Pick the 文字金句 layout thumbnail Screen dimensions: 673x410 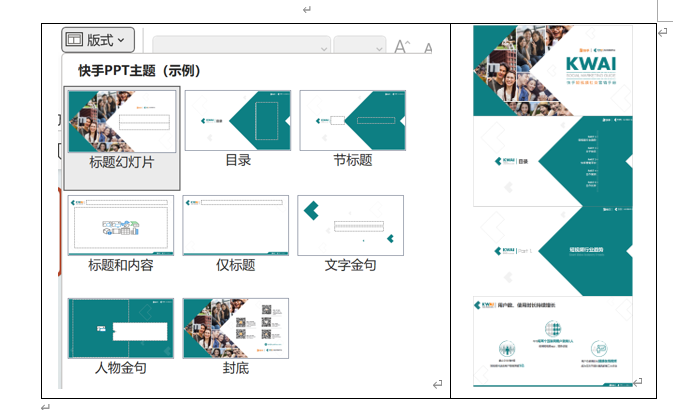351,225
